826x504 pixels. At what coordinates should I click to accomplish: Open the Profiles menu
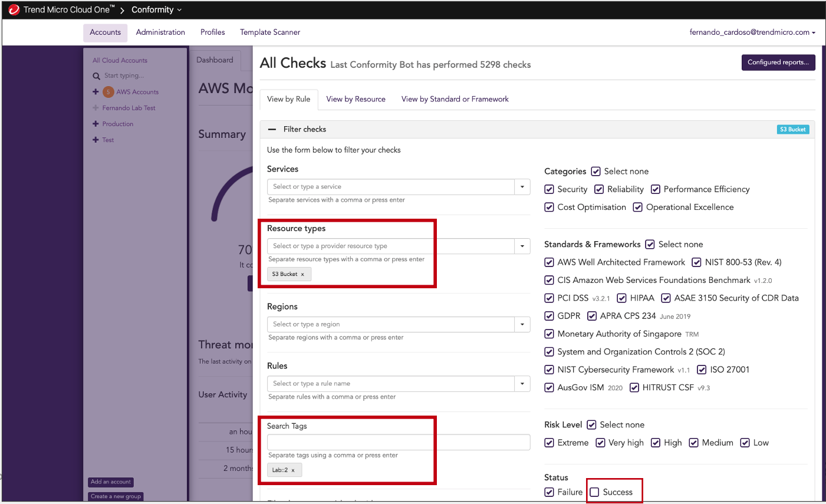coord(213,32)
